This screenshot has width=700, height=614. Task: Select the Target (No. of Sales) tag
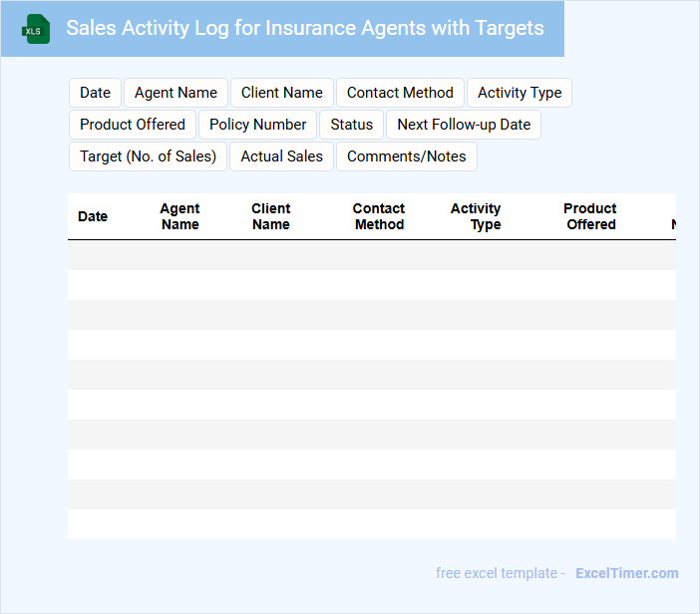[148, 156]
